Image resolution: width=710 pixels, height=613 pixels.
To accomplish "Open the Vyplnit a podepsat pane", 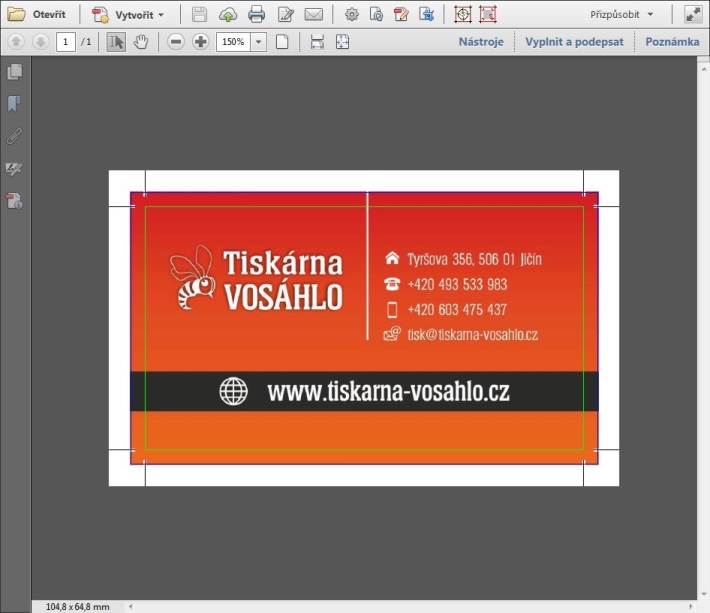I will (574, 42).
